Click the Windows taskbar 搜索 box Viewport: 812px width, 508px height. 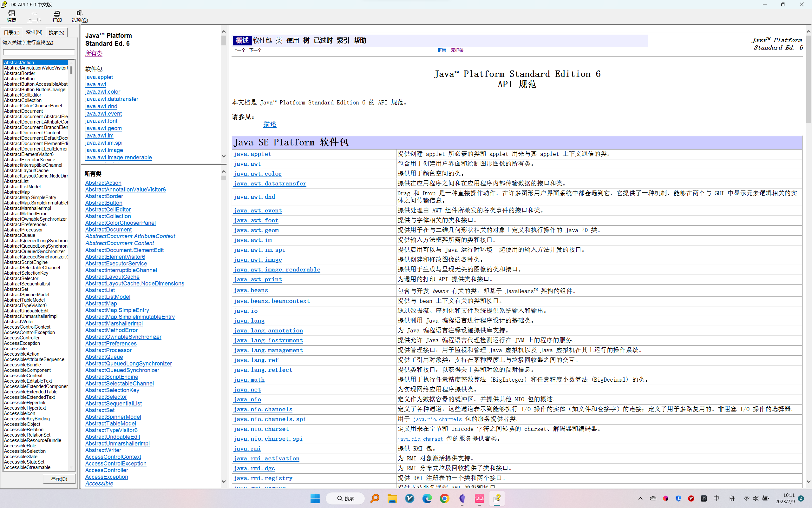pyautogui.click(x=345, y=498)
